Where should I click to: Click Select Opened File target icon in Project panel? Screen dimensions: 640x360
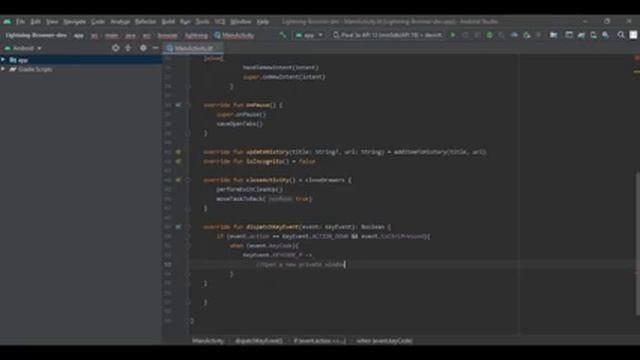pyautogui.click(x=116, y=48)
